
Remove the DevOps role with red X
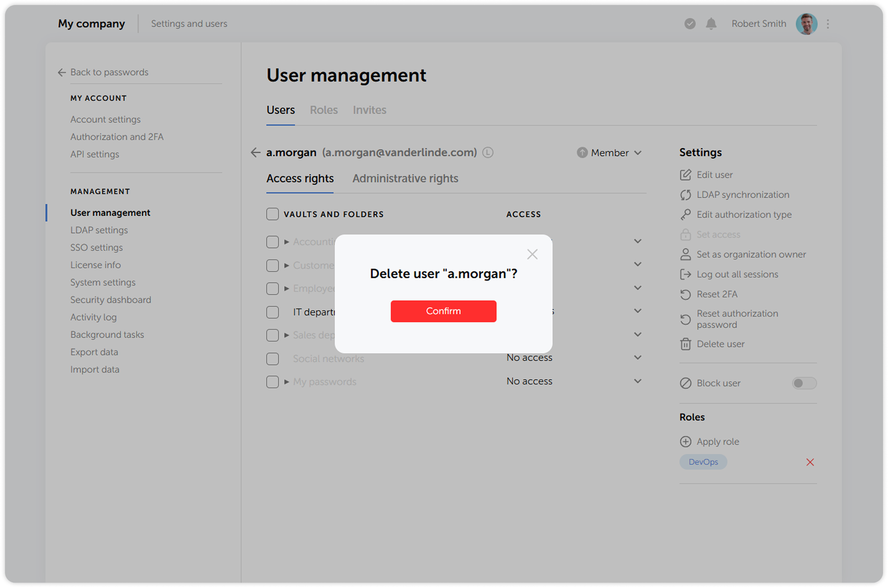click(x=810, y=462)
